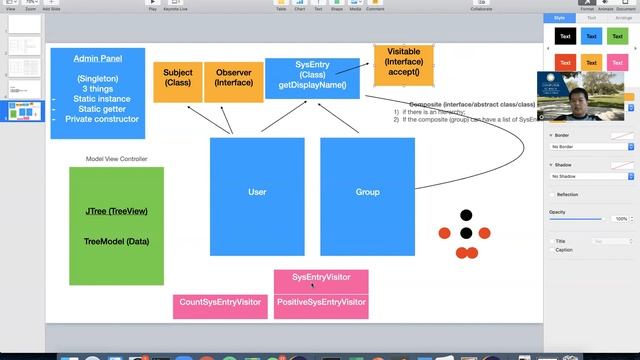This screenshot has width=640, height=360.
Task: Switch to the Style tab
Action: pos(560,18)
